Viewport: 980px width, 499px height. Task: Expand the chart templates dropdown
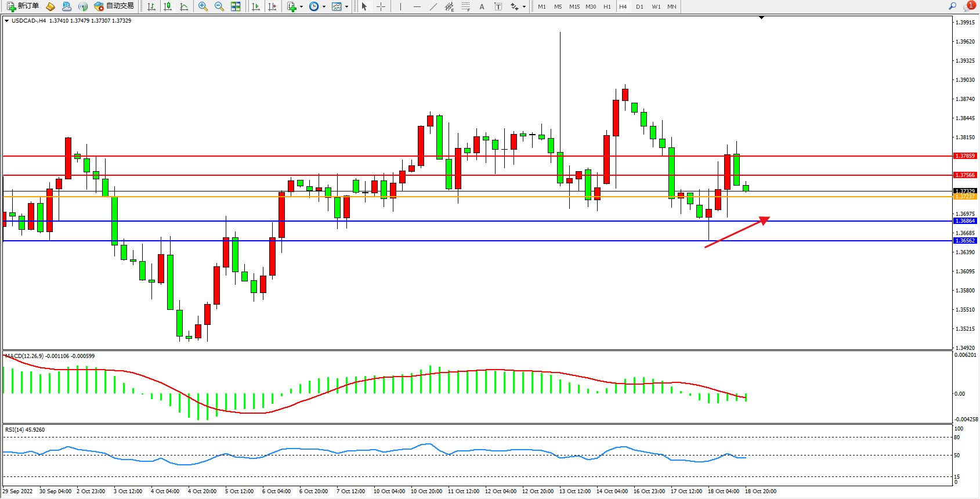tap(347, 7)
